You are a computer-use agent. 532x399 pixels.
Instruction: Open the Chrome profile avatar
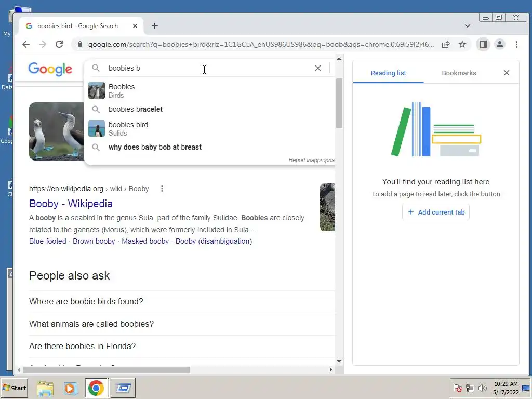[x=499, y=44]
